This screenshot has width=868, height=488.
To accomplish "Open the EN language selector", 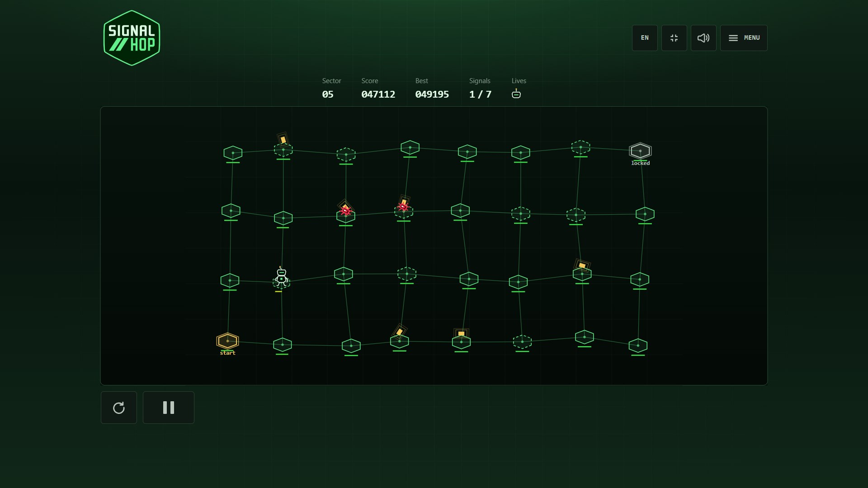I will coord(645,38).
